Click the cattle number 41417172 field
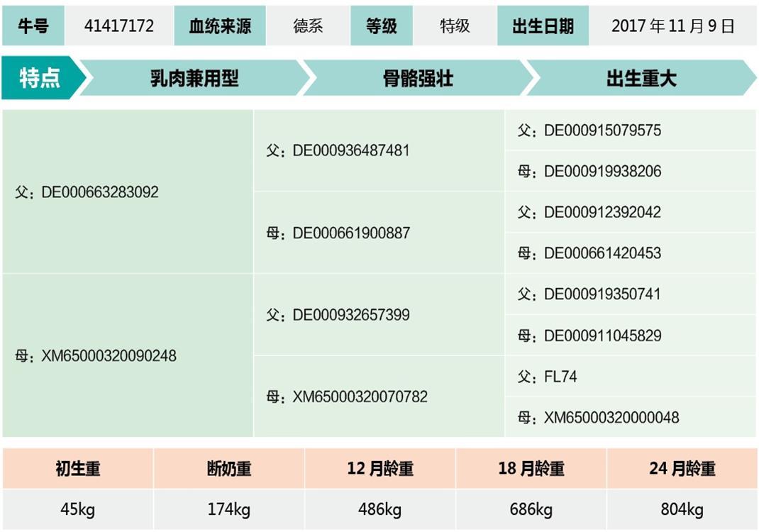This screenshot has width=759, height=532. 118,26
